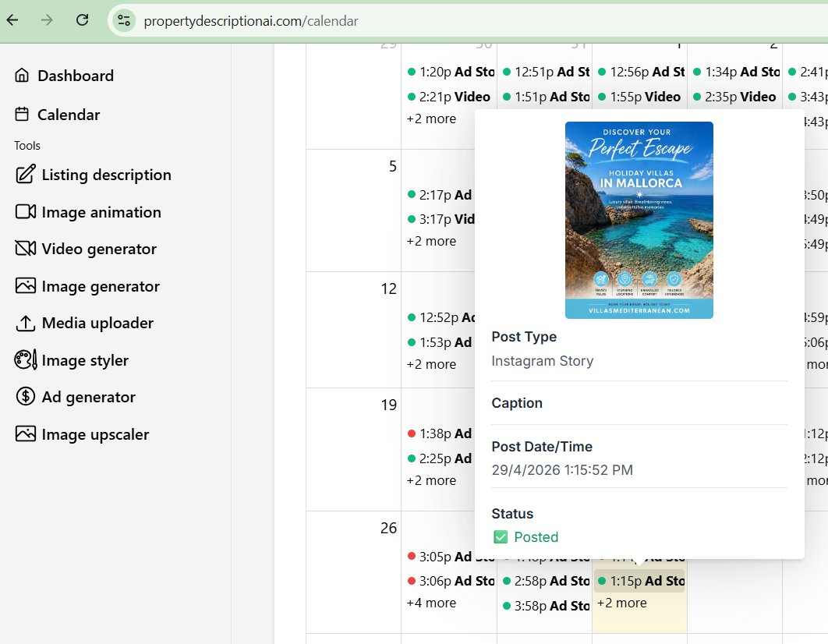Click the Video generator icon

click(26, 248)
